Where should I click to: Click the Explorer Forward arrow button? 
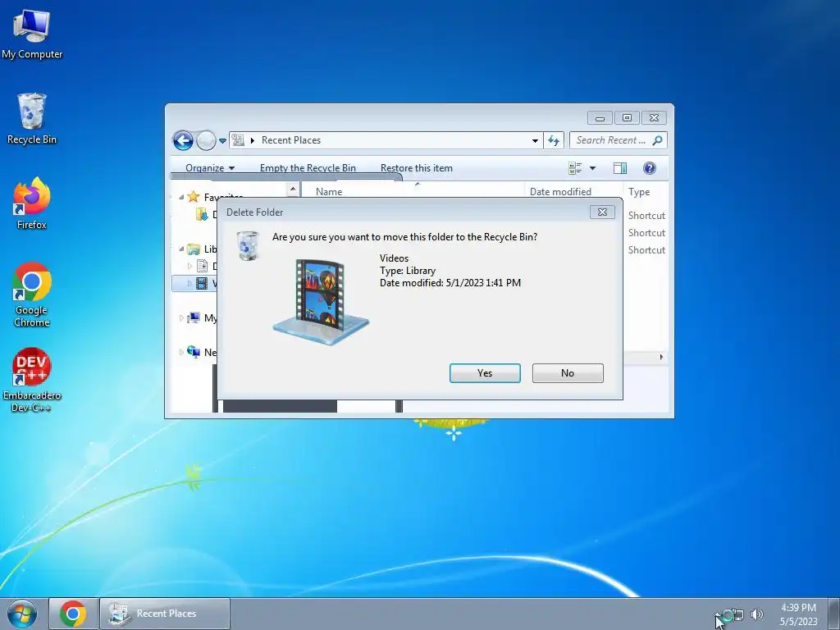click(x=206, y=141)
